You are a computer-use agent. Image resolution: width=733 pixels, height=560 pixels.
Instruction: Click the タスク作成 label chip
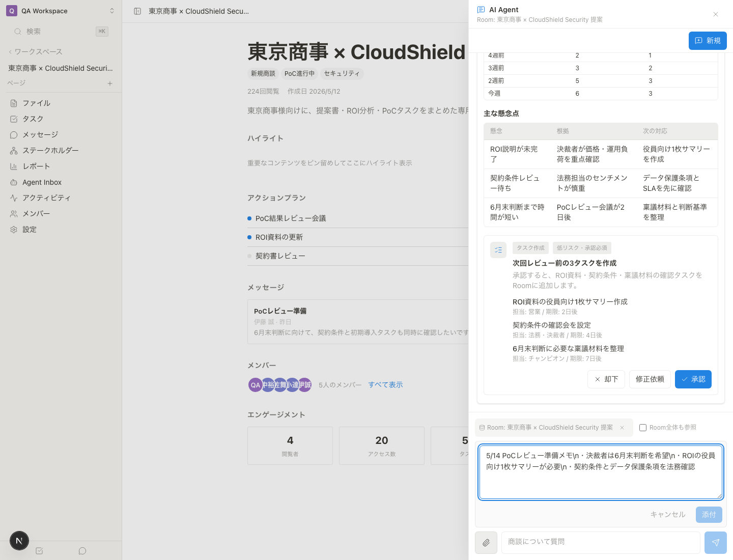pyautogui.click(x=530, y=248)
